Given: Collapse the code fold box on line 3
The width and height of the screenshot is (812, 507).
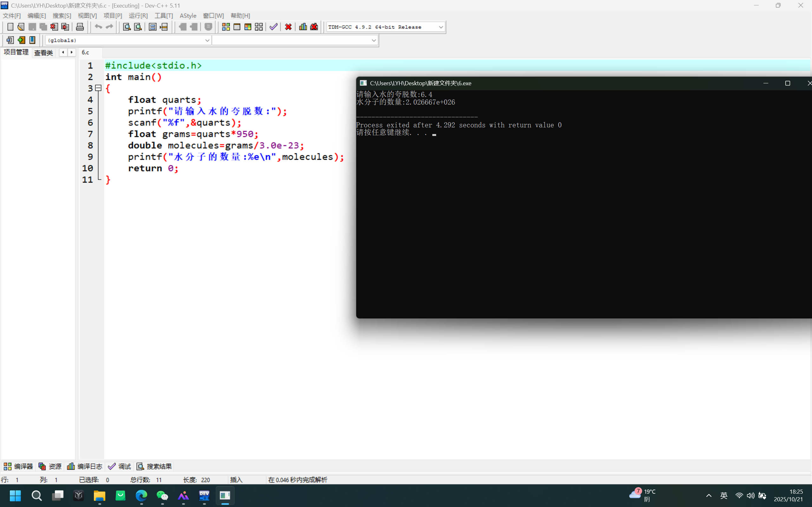Looking at the screenshot, I should [98, 88].
